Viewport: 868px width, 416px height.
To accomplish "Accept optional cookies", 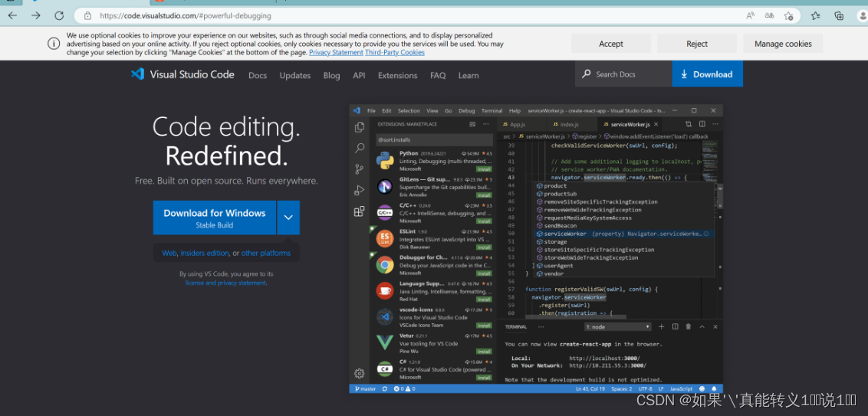I will pos(611,44).
